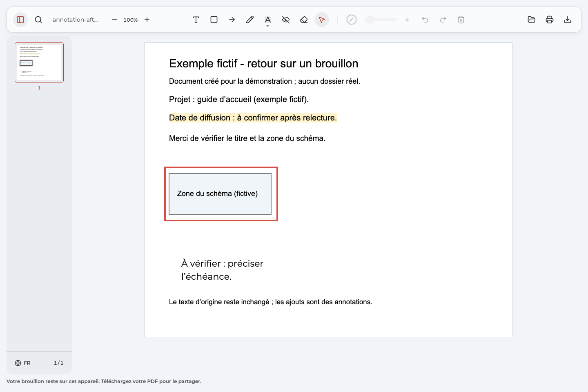This screenshot has height=392, width=588.
Task: Adjust the stroke thickness slider
Action: pos(380,20)
